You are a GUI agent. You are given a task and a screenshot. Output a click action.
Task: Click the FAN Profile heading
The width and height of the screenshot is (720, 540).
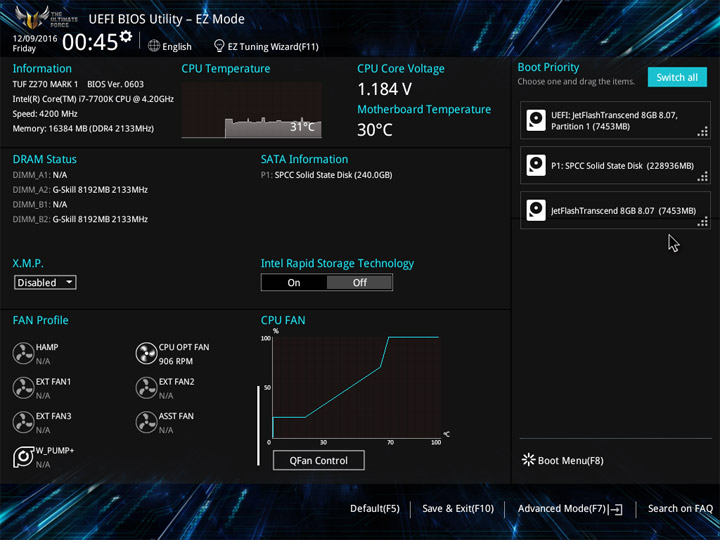40,320
